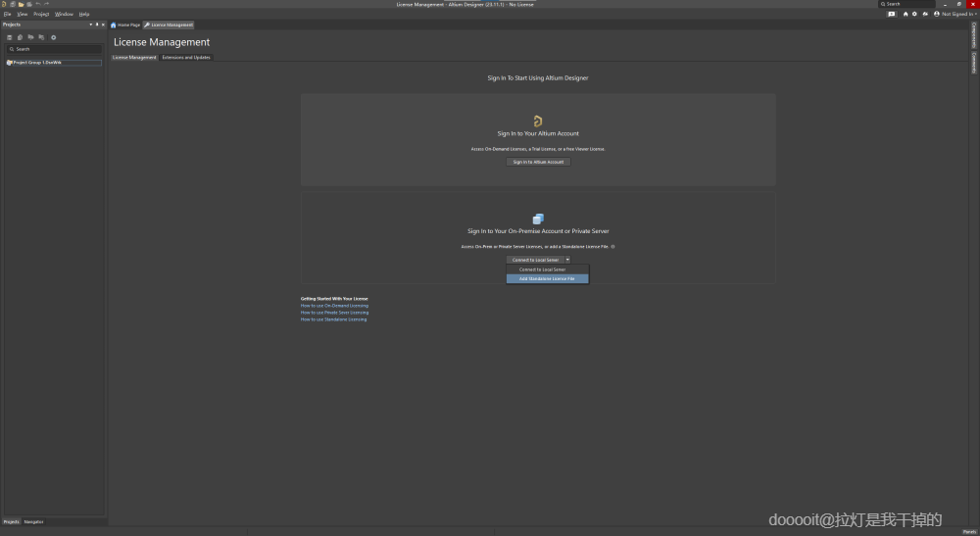Screen dimensions: 980x536
Task: Switch to the Projects tab at panel bottom
Action: click(11, 521)
